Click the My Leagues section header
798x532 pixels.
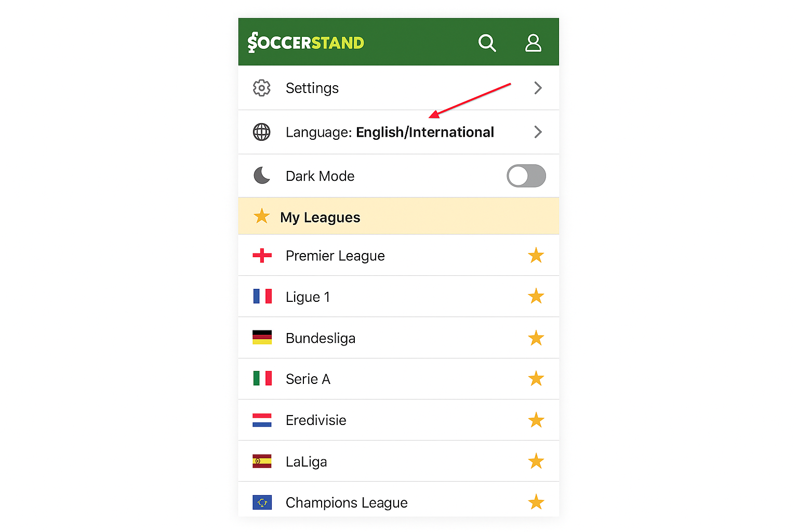(320, 217)
